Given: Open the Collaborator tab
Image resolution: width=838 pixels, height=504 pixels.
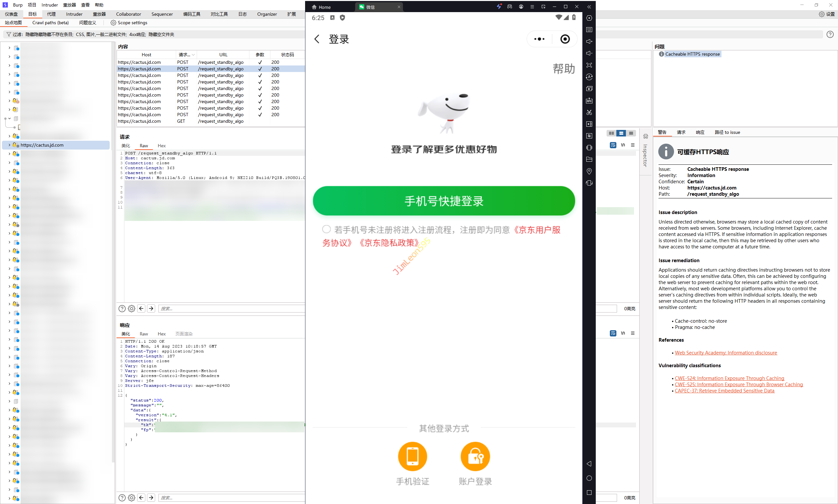Looking at the screenshot, I should 128,14.
